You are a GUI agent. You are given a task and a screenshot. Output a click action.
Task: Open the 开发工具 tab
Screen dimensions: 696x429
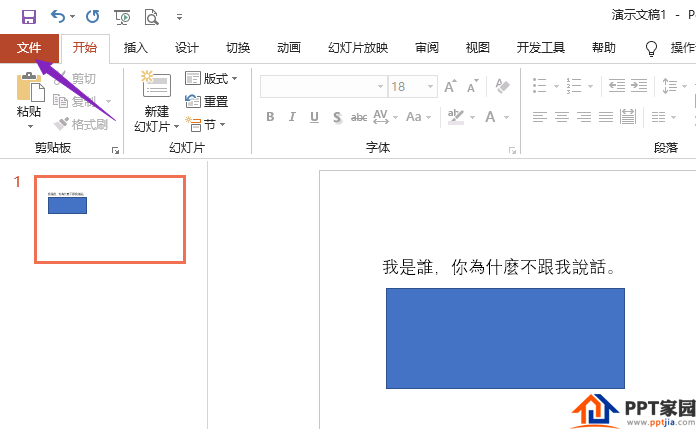click(541, 48)
